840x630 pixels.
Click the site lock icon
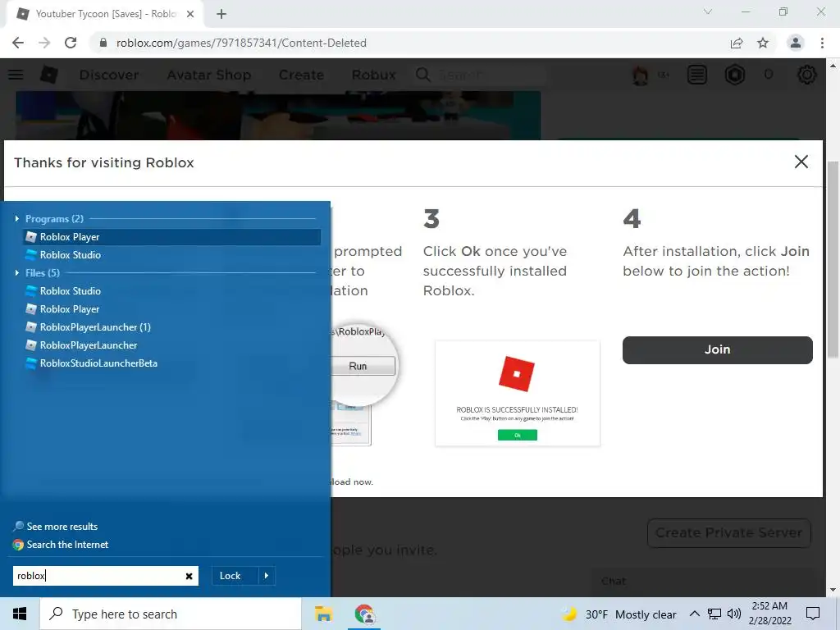point(103,43)
